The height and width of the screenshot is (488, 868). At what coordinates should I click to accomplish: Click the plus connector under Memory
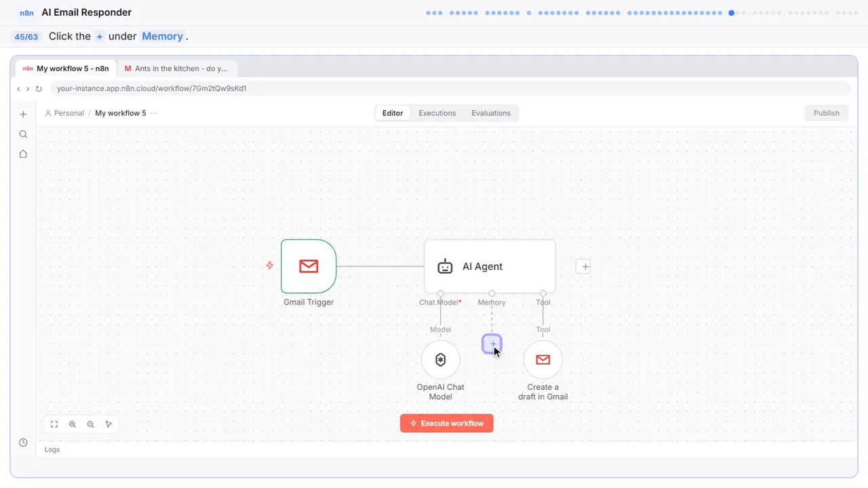coord(492,344)
